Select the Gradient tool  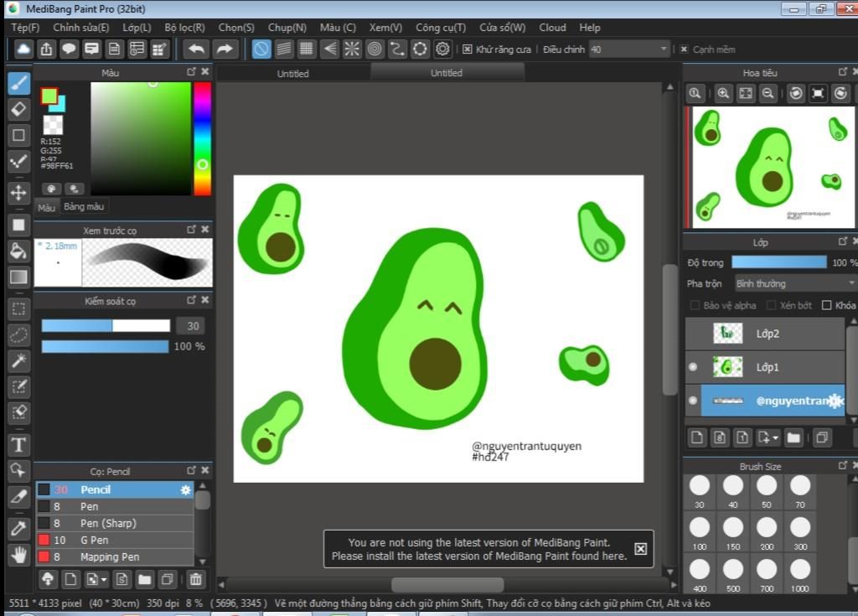(18, 277)
